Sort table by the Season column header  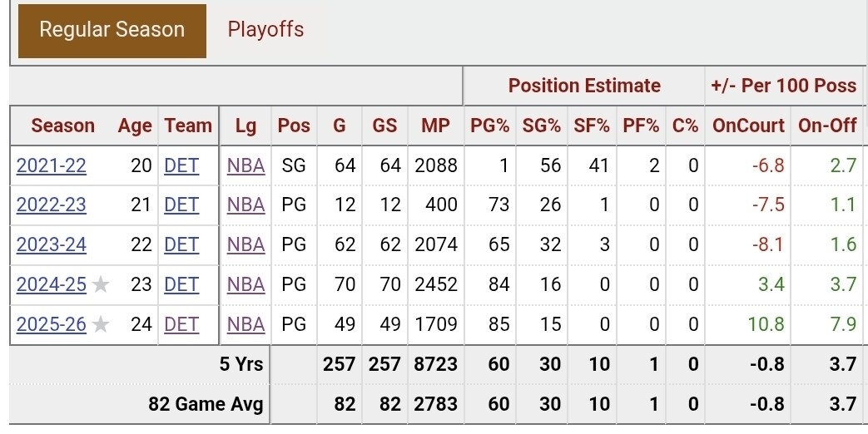62,126
